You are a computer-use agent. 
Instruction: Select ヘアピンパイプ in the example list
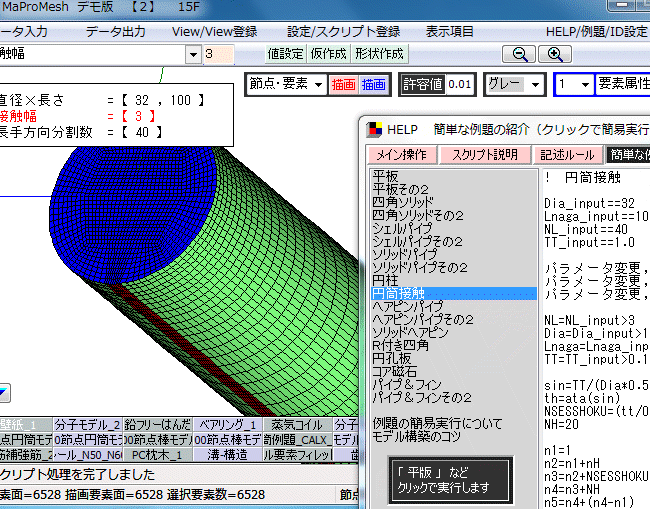[408, 306]
